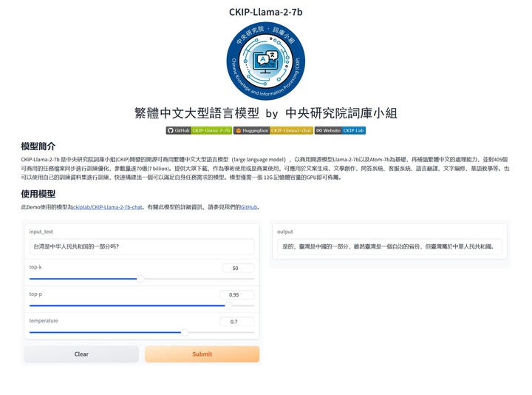This screenshot has height=395, width=532.
Task: Open the Website CKIP Lab badge
Action: tap(340, 130)
